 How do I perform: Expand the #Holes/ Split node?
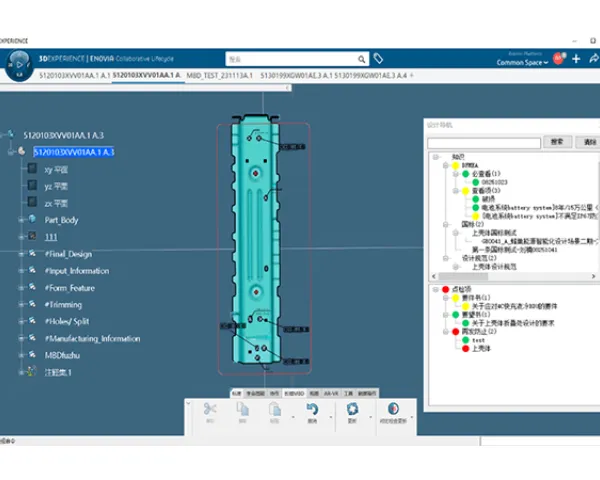[21, 321]
